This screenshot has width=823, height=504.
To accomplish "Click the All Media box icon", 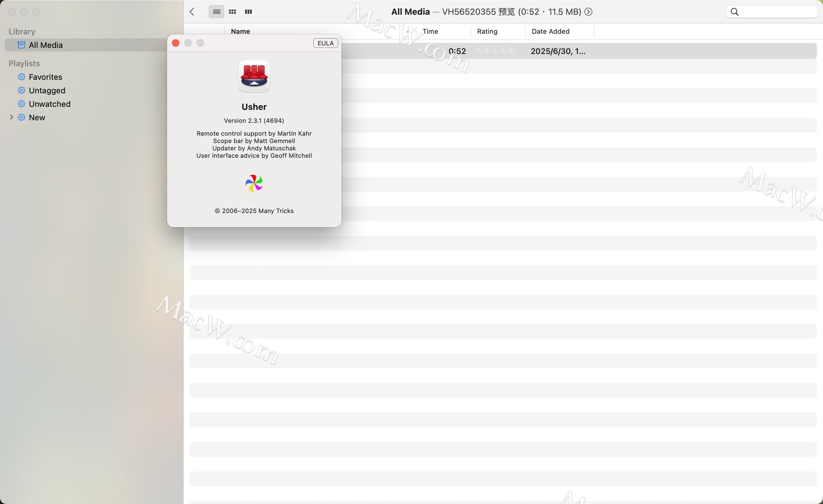I will coord(21,45).
